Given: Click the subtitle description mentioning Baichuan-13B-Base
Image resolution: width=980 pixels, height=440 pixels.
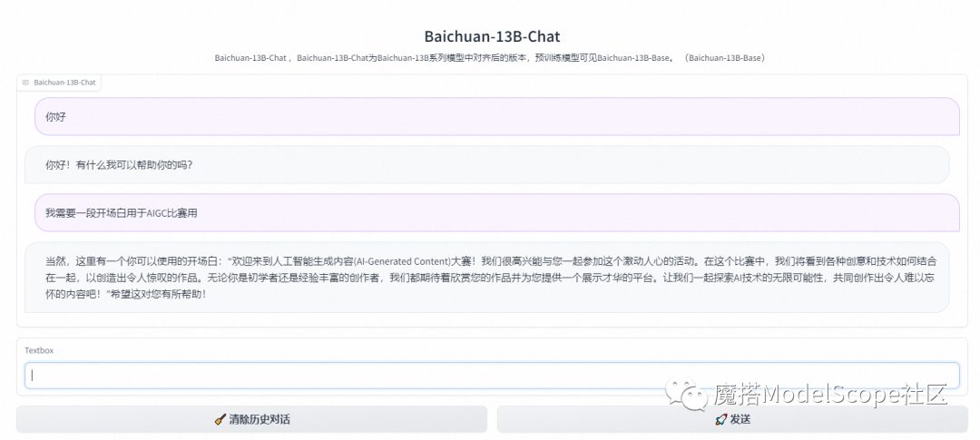Looking at the screenshot, I should [490, 58].
